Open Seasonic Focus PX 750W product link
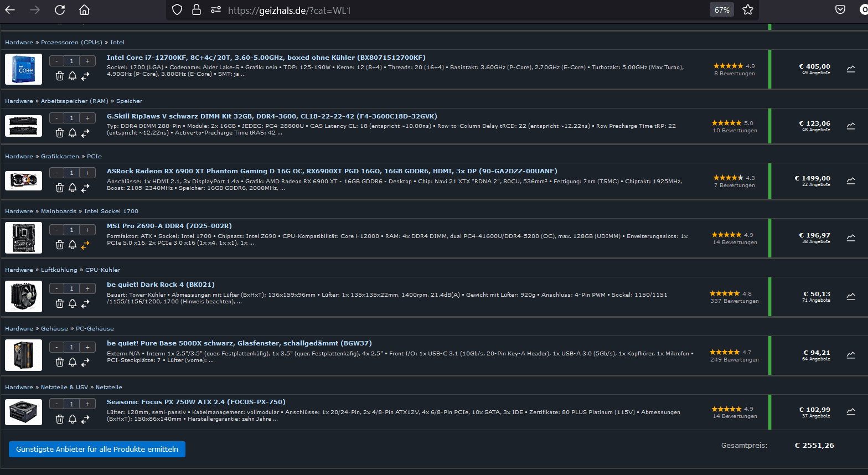The image size is (868, 475). pos(196,402)
